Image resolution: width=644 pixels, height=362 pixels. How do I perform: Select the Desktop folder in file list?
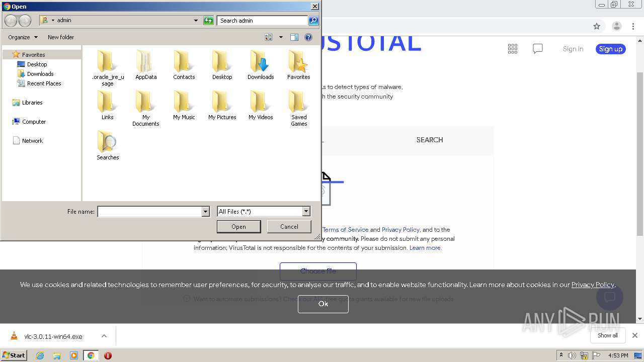222,64
